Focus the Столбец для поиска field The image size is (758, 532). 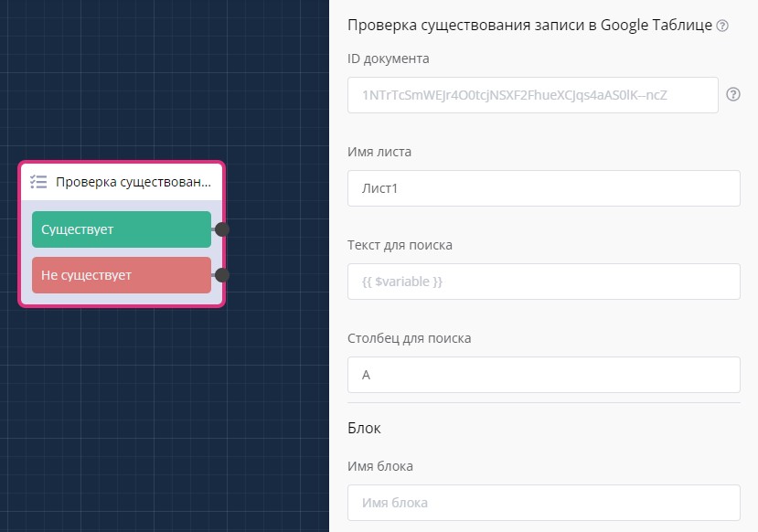pyautogui.click(x=543, y=375)
